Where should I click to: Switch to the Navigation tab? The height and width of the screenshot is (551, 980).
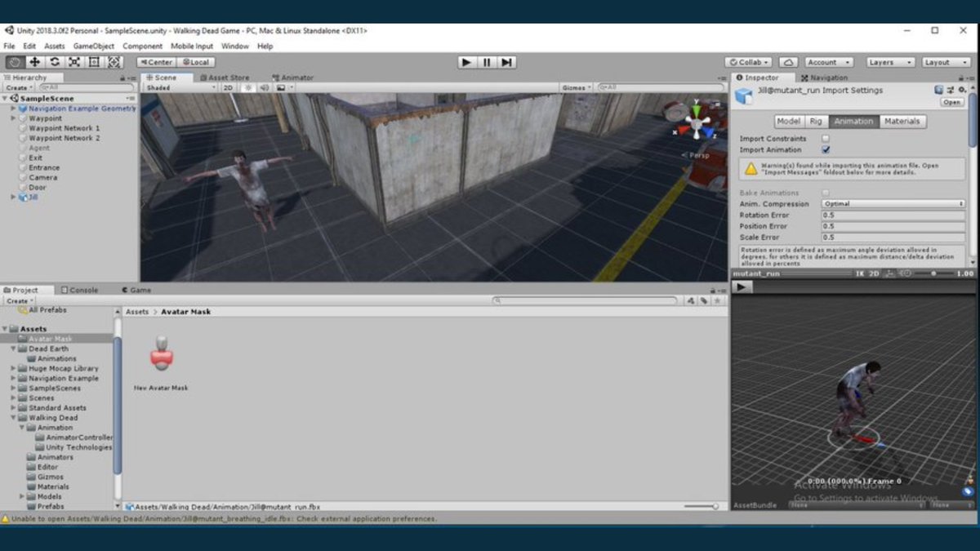pyautogui.click(x=823, y=78)
